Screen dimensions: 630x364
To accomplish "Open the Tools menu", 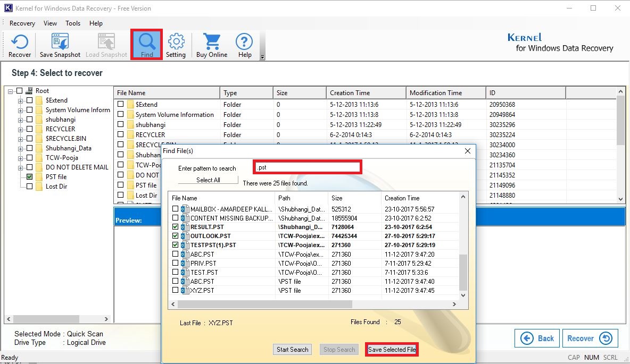I will pos(73,23).
